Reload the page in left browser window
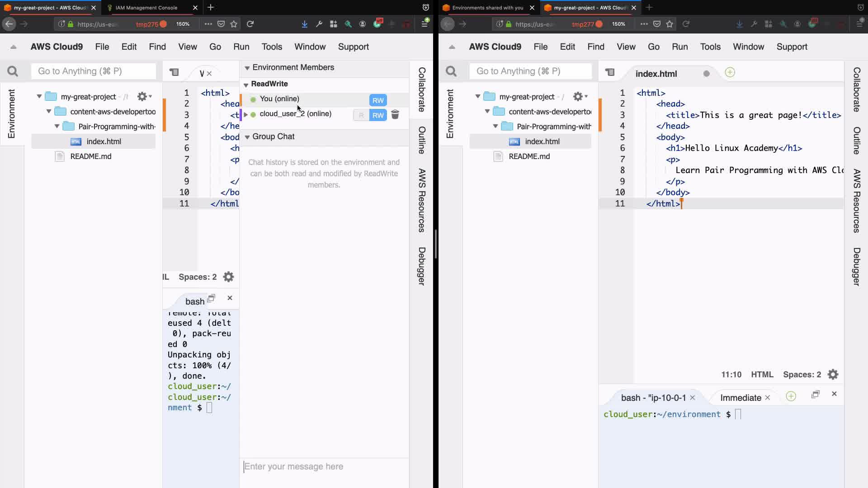 [250, 24]
